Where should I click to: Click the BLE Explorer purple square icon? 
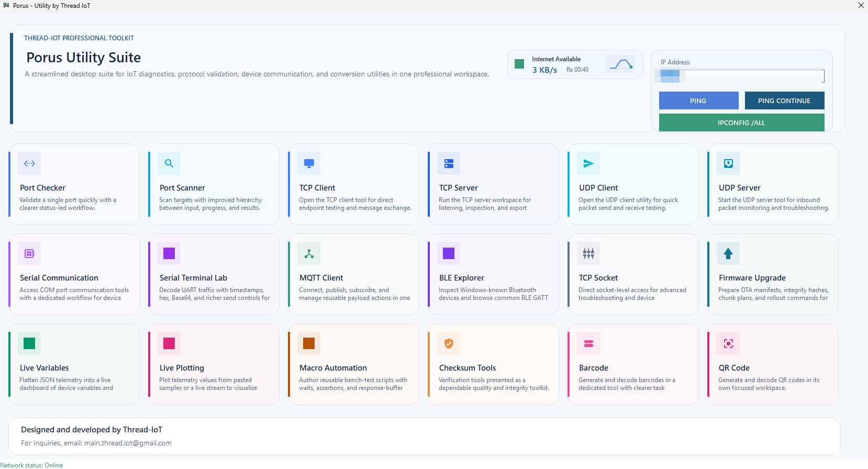coord(449,253)
